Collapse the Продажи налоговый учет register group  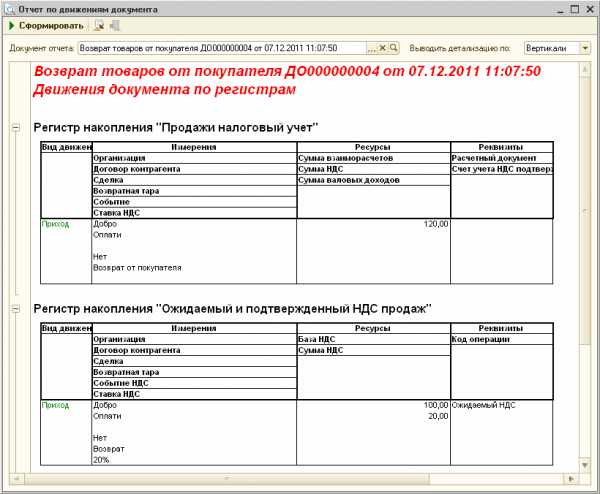tap(16, 127)
